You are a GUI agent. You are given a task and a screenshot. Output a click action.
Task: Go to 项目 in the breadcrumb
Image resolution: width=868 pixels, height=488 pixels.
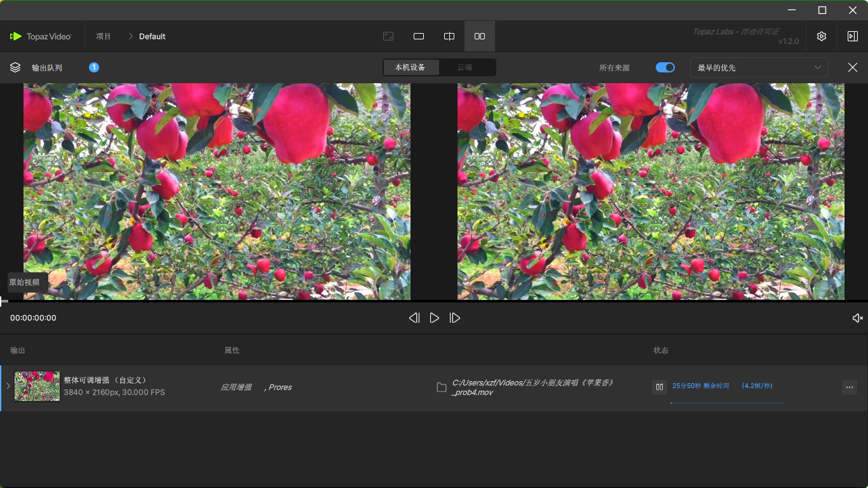coord(104,36)
